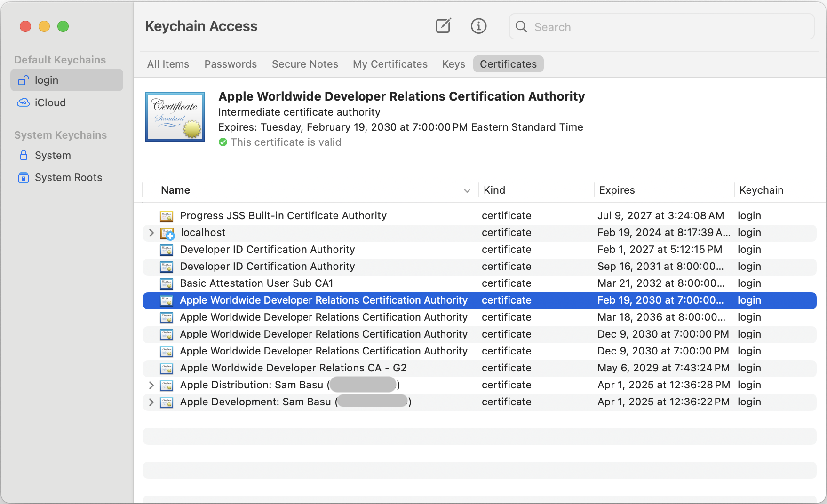This screenshot has width=827, height=504.
Task: Select the System Roots keychain
Action: coord(67,177)
